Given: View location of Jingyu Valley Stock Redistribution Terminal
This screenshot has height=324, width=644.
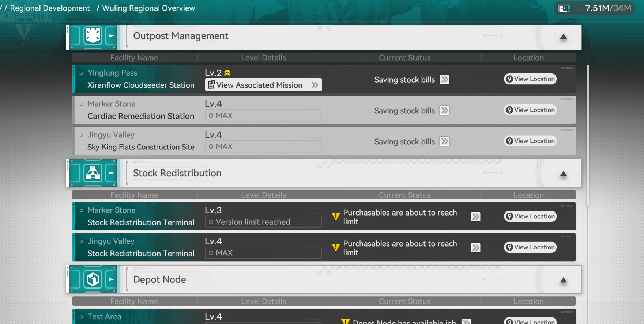Looking at the screenshot, I should 530,247.
